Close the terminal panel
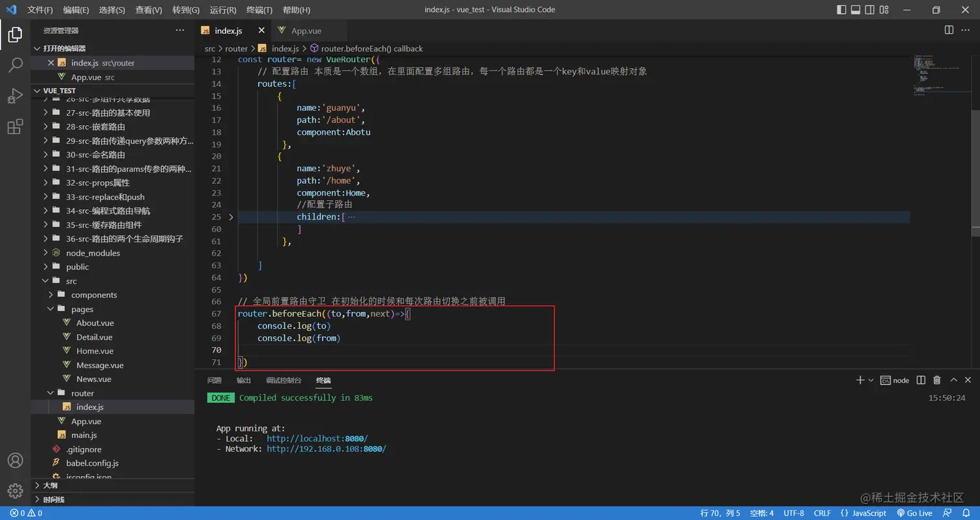This screenshot has height=520, width=980. coord(968,380)
